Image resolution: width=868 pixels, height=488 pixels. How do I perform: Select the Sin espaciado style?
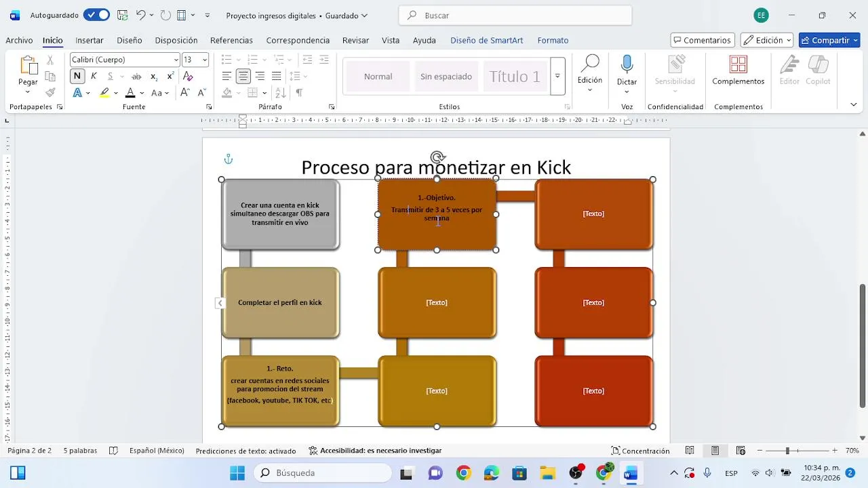pos(446,76)
